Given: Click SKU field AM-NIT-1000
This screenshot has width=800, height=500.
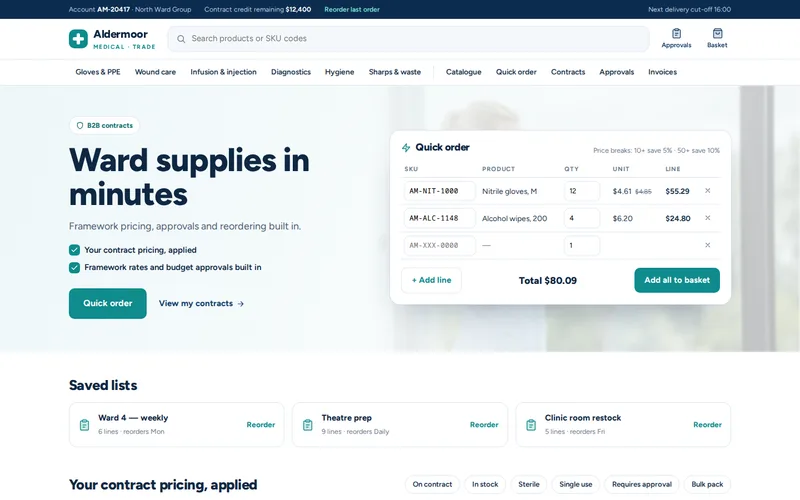Looking at the screenshot, I should 439,191.
